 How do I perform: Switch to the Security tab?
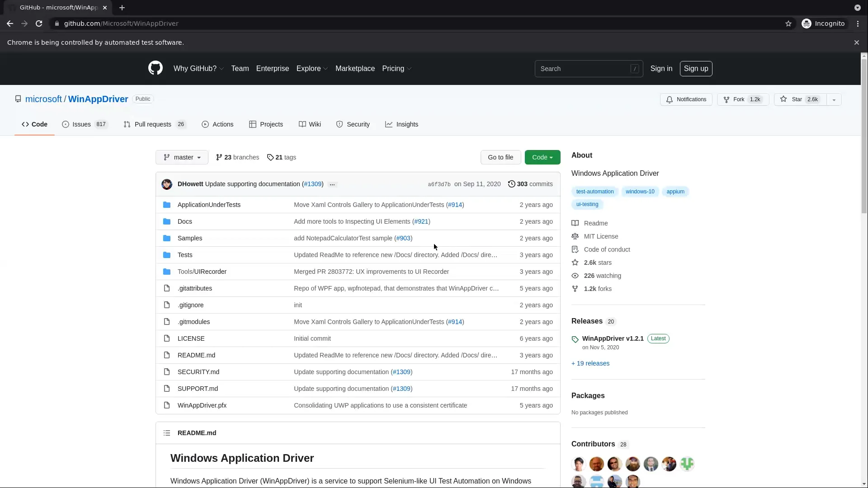pyautogui.click(x=353, y=124)
